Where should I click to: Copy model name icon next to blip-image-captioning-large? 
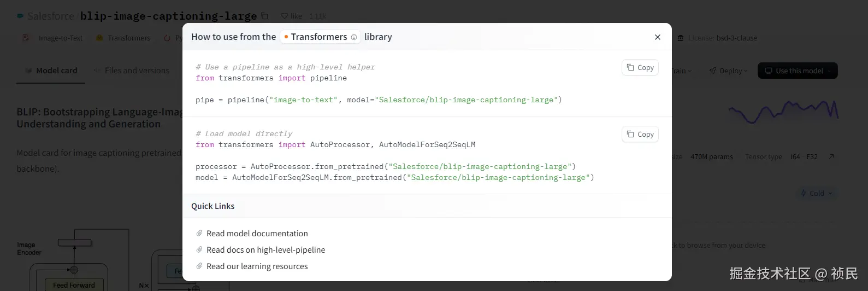[x=265, y=16]
